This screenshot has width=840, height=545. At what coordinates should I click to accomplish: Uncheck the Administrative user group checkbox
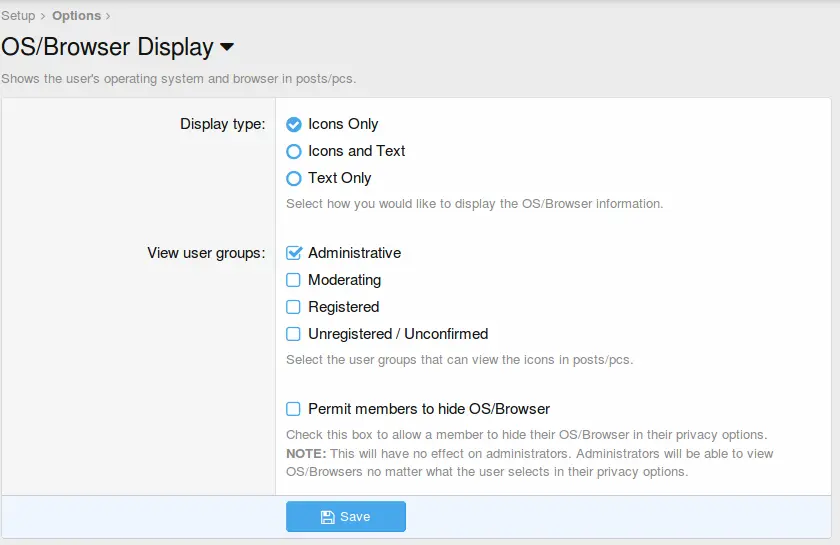(x=294, y=254)
